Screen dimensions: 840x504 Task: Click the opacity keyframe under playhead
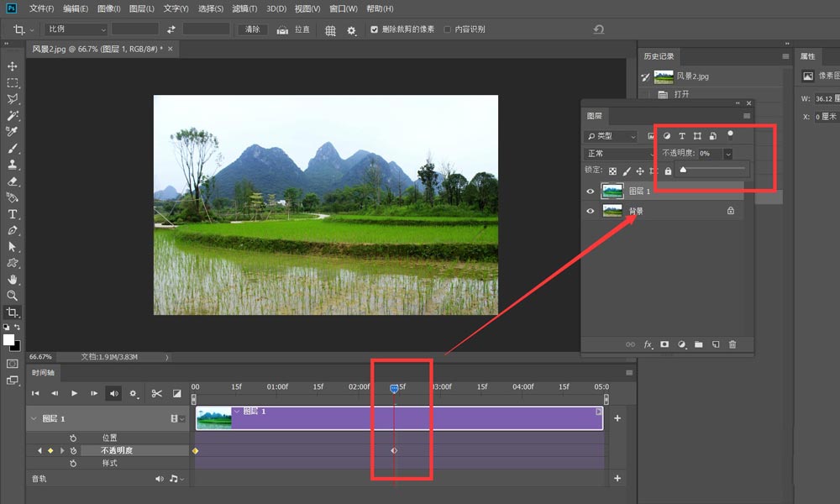[394, 451]
